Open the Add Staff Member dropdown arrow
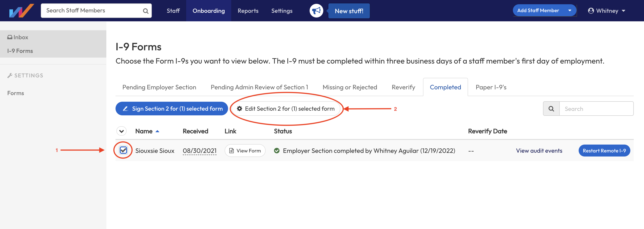Viewport: 644px width, 229px height. click(x=570, y=10)
